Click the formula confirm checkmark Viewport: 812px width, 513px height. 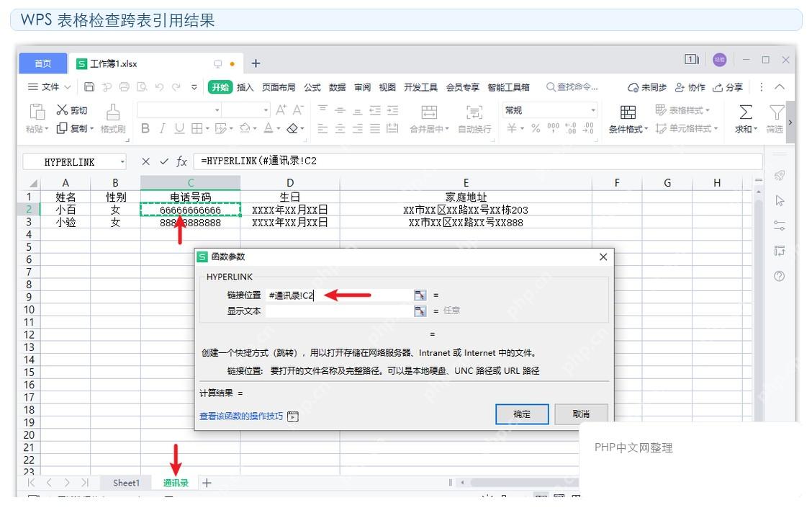[163, 161]
